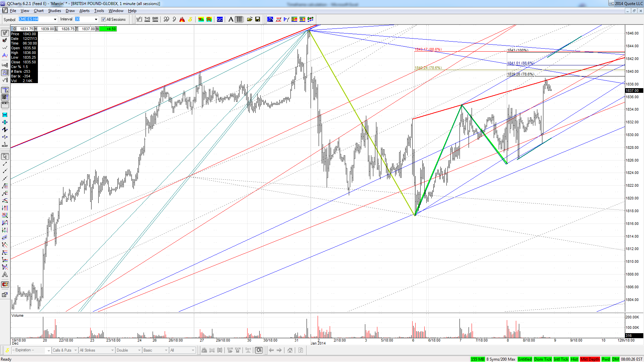
Task: Click the 155 MB memory status indicator
Action: (x=478, y=359)
